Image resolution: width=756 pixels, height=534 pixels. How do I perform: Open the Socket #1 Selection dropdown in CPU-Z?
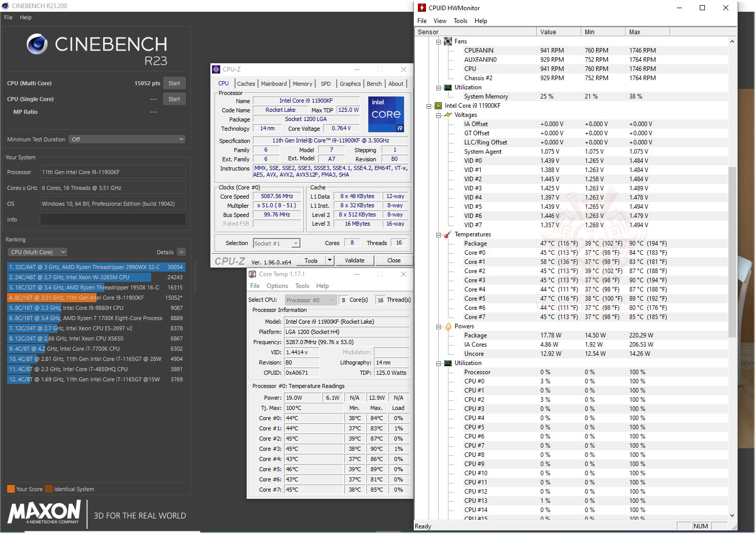(x=276, y=244)
